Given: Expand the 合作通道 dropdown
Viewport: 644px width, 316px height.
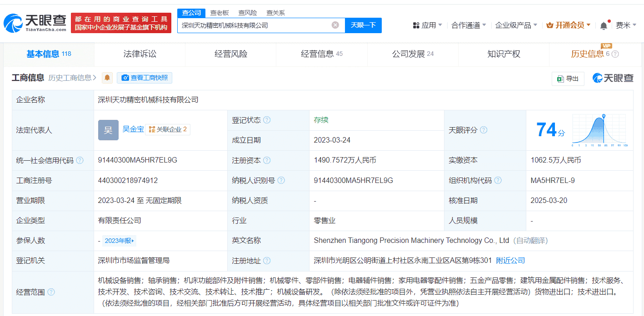Looking at the screenshot, I should click(468, 25).
